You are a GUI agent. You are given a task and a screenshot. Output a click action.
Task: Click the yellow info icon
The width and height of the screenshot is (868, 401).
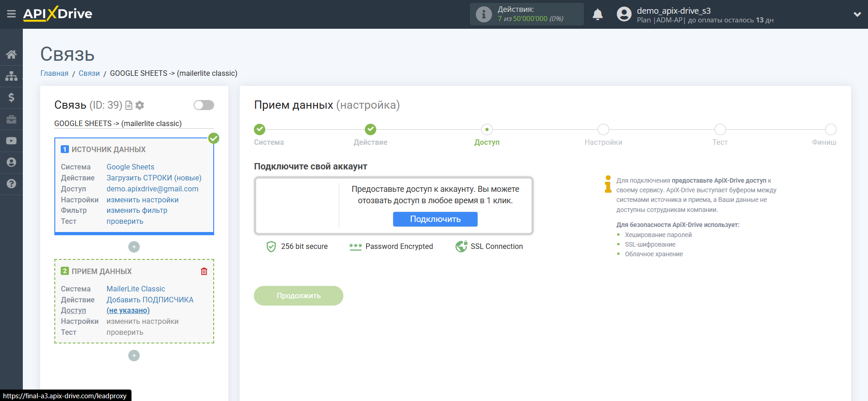(608, 184)
